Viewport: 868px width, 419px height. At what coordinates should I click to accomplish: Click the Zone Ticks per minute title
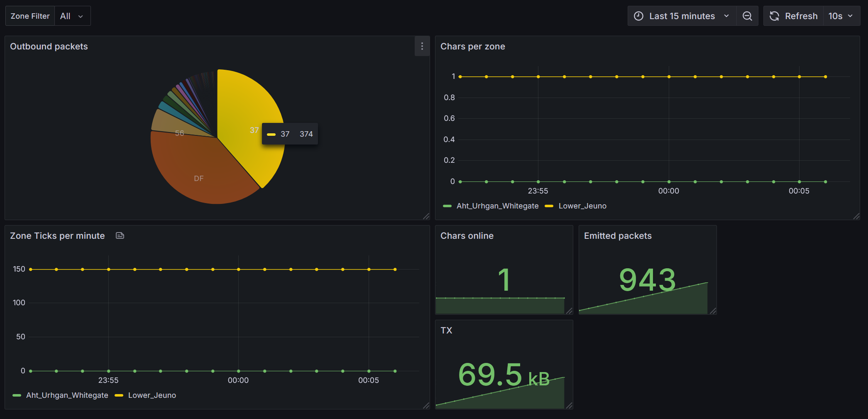pos(57,236)
